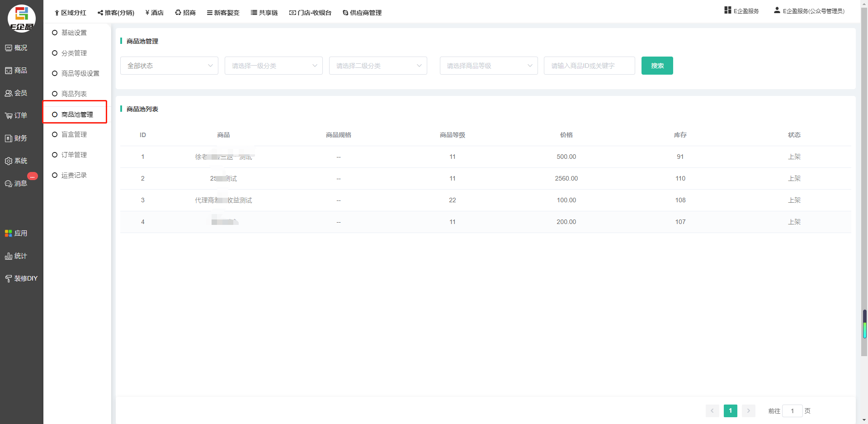Open the 商品 products sidebar icon
868x424 pixels.
point(9,71)
